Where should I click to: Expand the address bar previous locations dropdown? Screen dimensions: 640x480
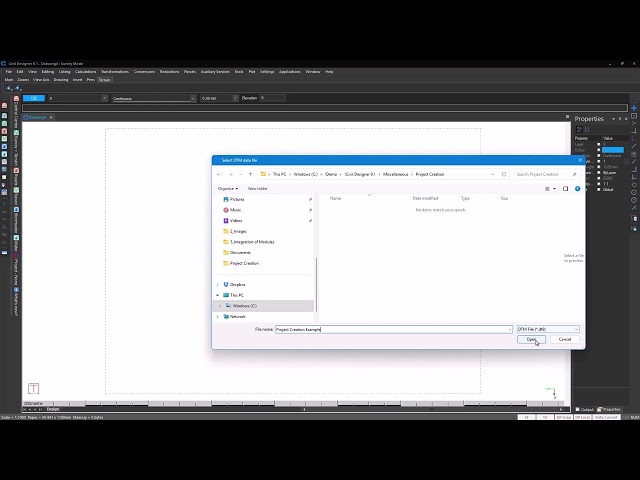coord(492,174)
